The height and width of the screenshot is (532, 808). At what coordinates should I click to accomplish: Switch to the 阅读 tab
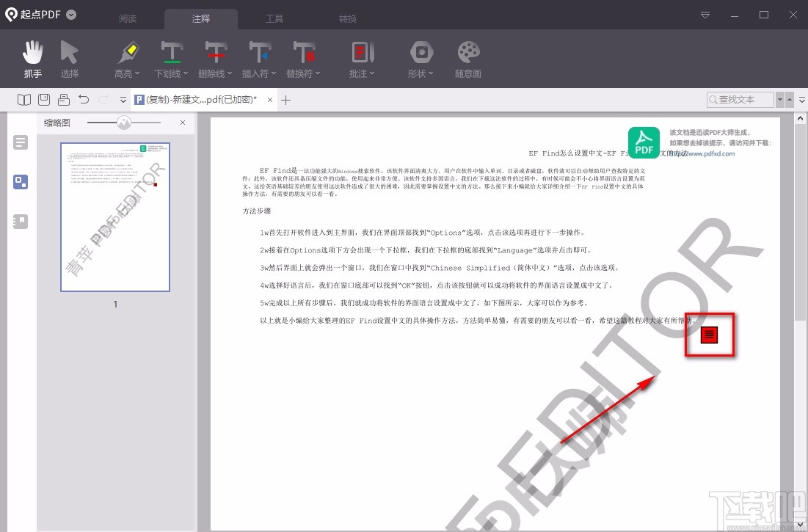tap(128, 18)
